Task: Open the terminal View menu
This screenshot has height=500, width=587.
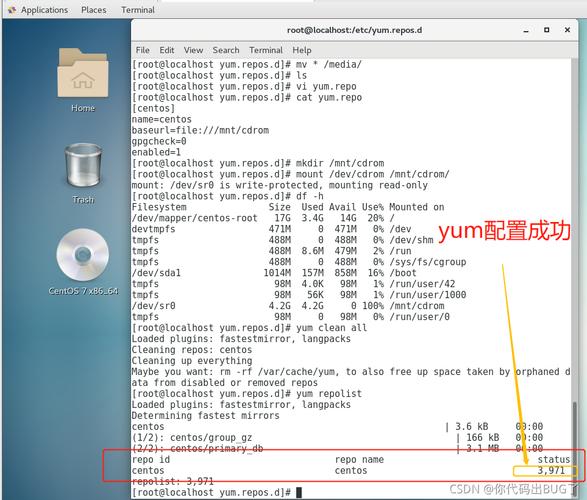Action: pyautogui.click(x=193, y=50)
